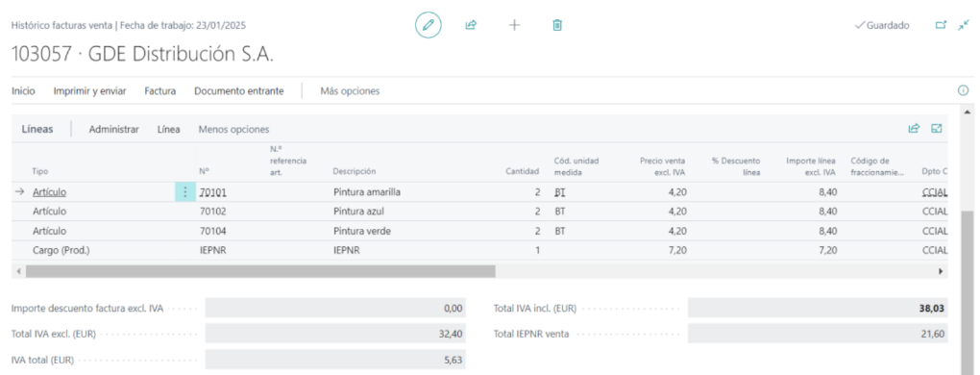Screen dimensions: 980x375
Task: Select the Pintura verde description
Action: click(362, 231)
